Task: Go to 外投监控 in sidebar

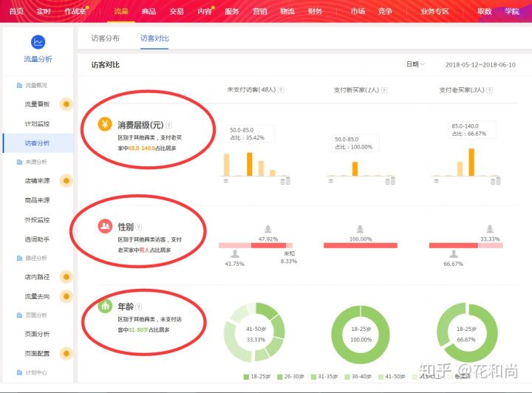Action: pos(37,219)
